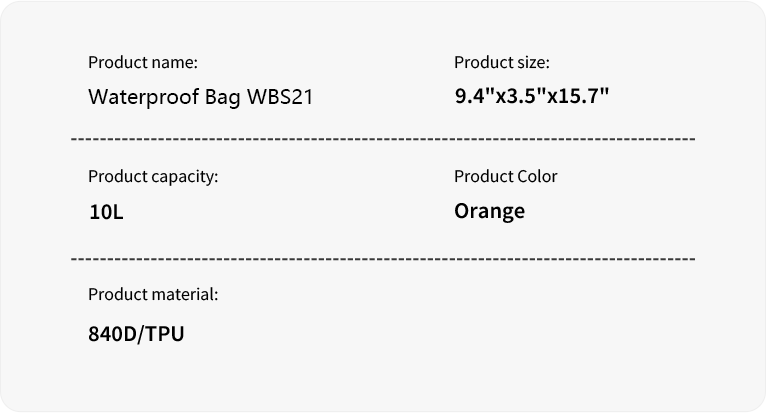
Task: Click the 'Product material:' label
Action: 153,294
